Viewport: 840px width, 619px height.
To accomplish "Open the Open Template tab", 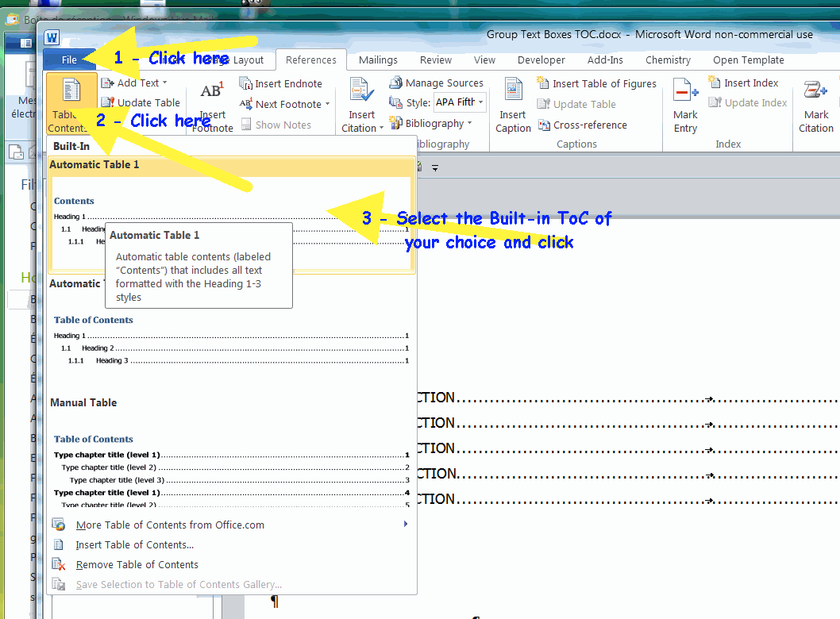I will pos(749,60).
